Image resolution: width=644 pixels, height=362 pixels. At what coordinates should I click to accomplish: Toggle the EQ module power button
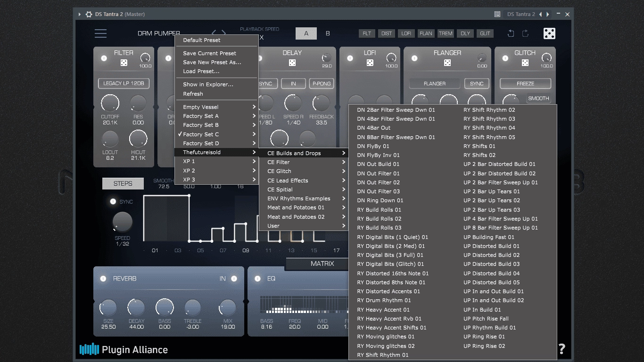pos(257,279)
